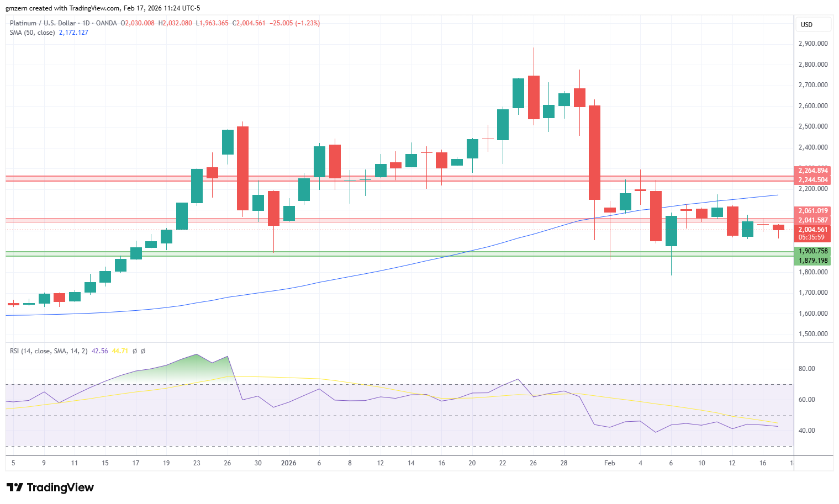This screenshot has height=504, width=839.
Task: Click the 2,244.504 resistance price label
Action: click(812, 180)
